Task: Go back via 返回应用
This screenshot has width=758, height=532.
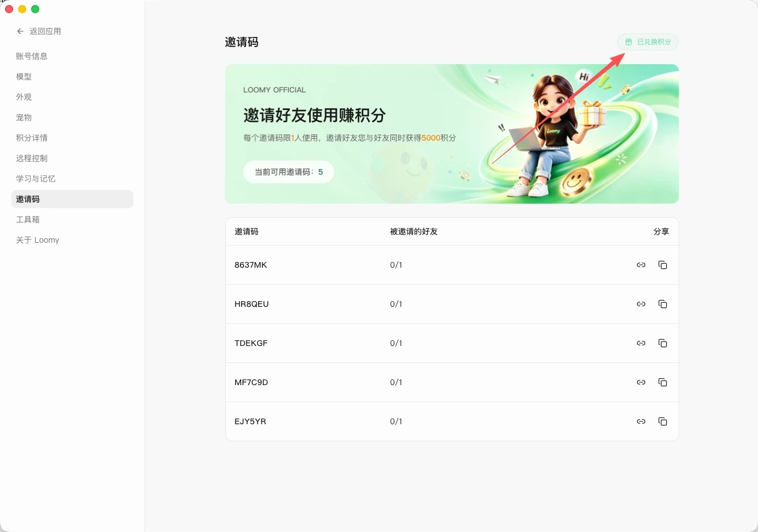Action: 39,31
